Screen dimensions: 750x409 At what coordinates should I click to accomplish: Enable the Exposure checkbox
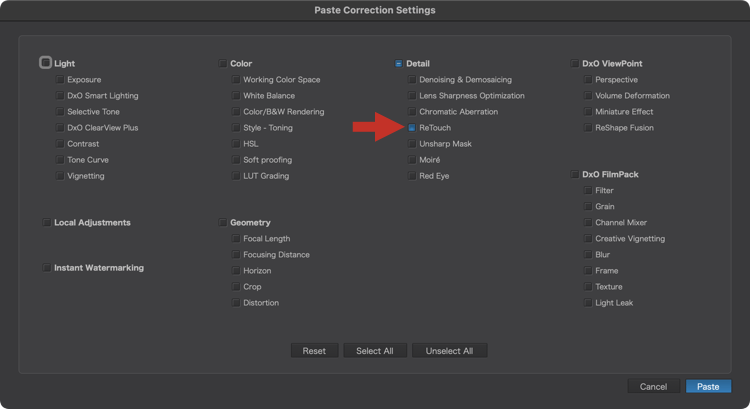(x=59, y=79)
